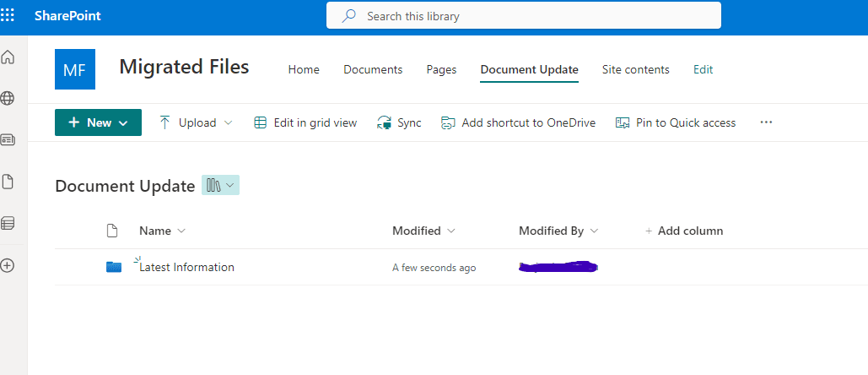Open the SharePoint app launcher waffle
Viewport: 868px width, 375px height.
(8, 15)
